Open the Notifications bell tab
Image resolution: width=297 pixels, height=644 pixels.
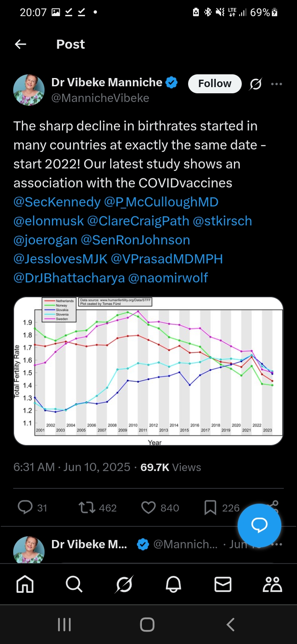click(x=173, y=584)
